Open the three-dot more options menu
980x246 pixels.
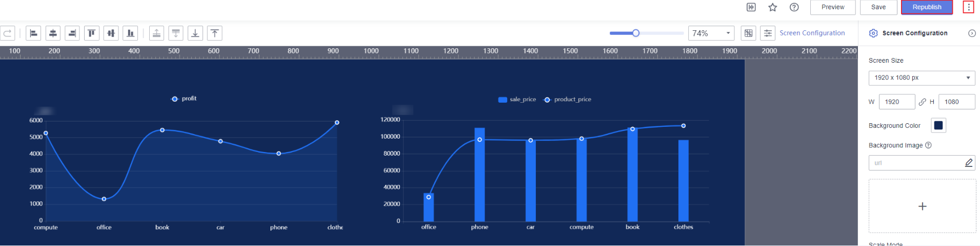968,7
